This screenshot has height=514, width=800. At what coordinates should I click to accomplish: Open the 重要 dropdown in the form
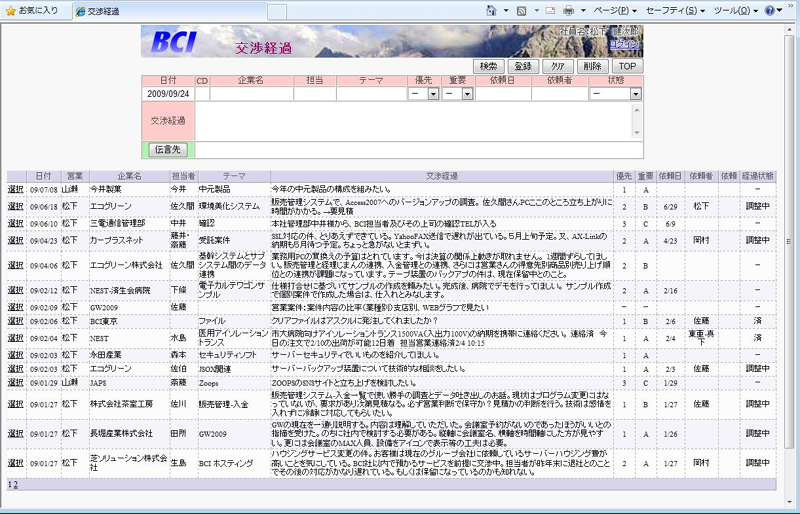tap(458, 94)
